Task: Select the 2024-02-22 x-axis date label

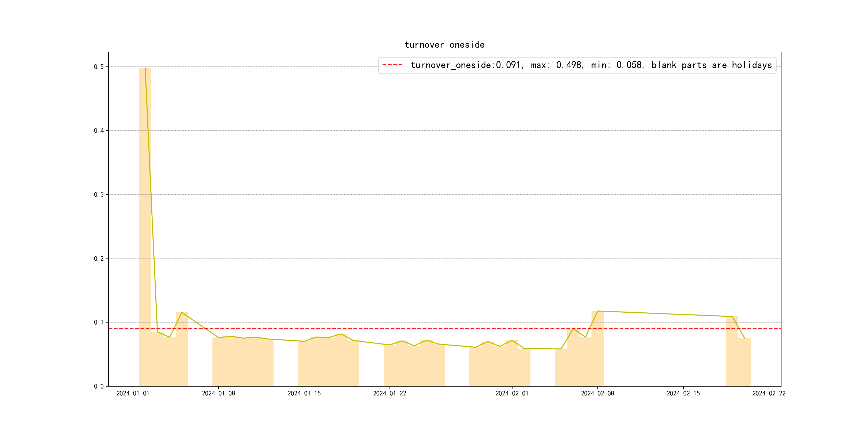Action: point(769,394)
